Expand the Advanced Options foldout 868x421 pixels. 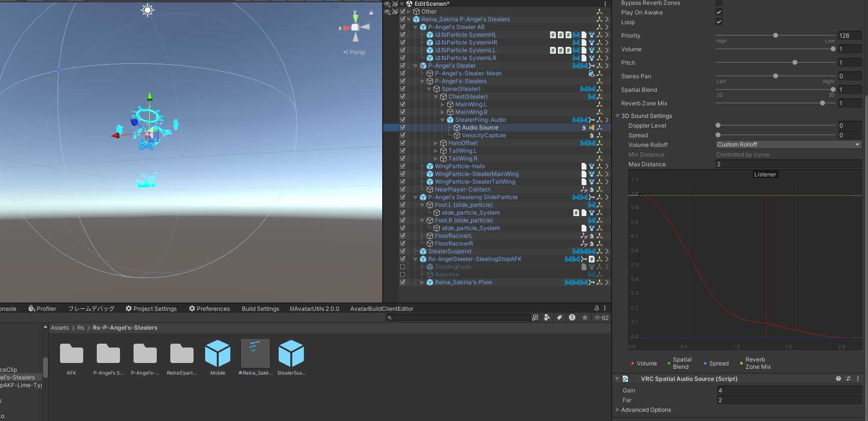click(617, 410)
